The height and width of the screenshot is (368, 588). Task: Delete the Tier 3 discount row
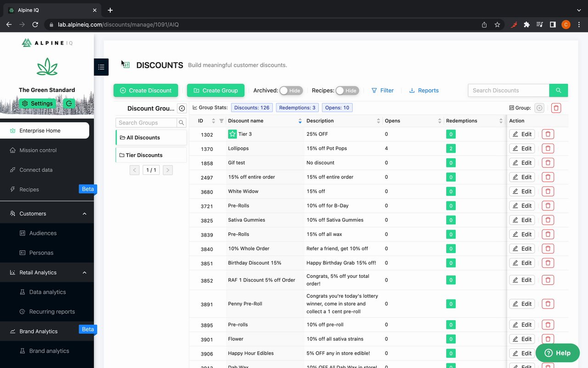pos(548,134)
